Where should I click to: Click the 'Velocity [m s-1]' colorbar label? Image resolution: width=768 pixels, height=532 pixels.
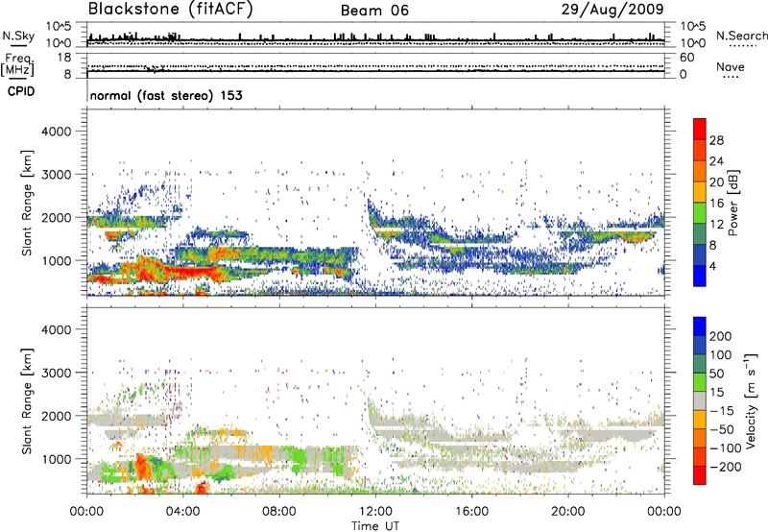pos(751,400)
